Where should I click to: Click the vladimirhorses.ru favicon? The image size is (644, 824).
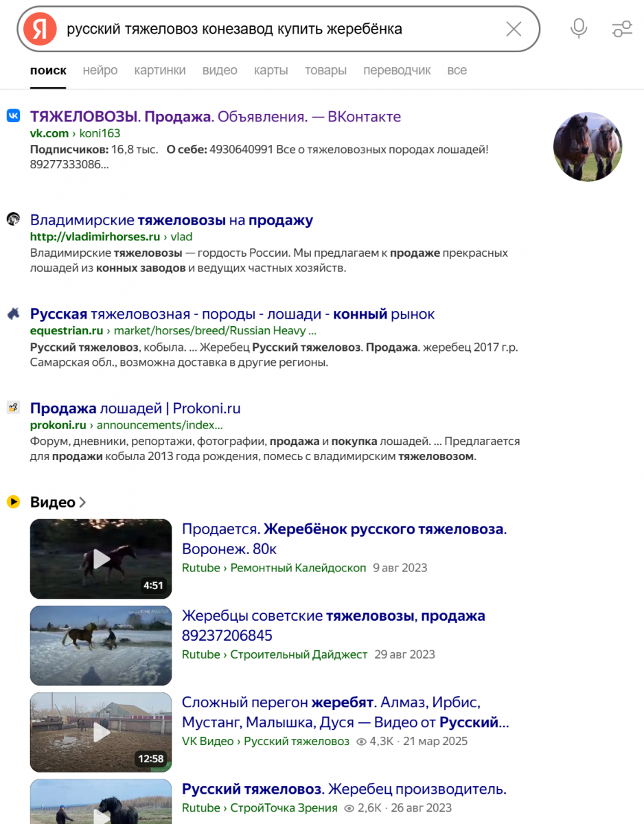13,220
